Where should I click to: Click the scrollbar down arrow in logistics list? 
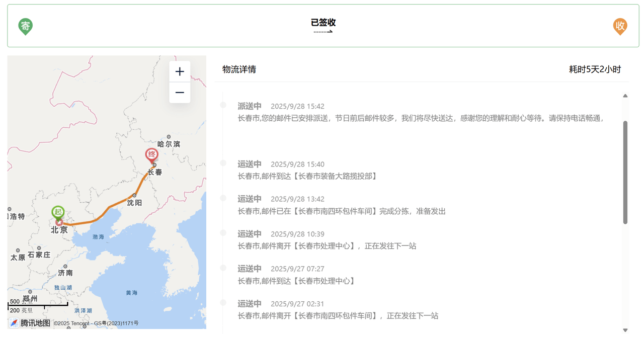(x=625, y=330)
